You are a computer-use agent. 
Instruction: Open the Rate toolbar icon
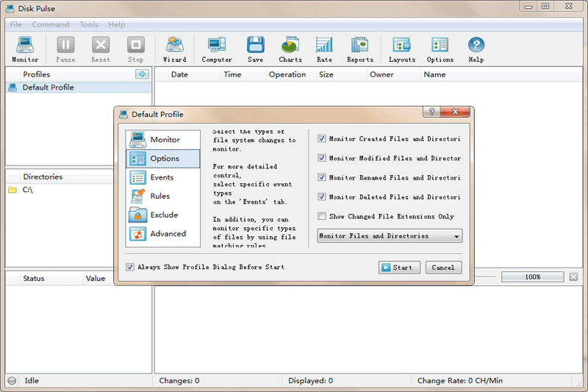click(x=324, y=49)
